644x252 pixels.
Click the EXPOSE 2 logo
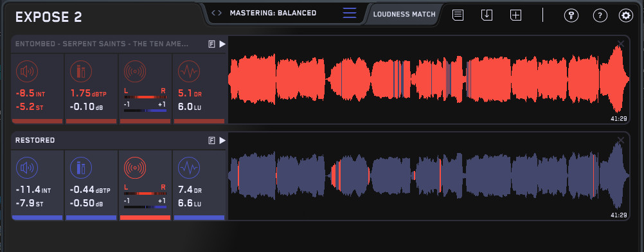pyautogui.click(x=48, y=17)
